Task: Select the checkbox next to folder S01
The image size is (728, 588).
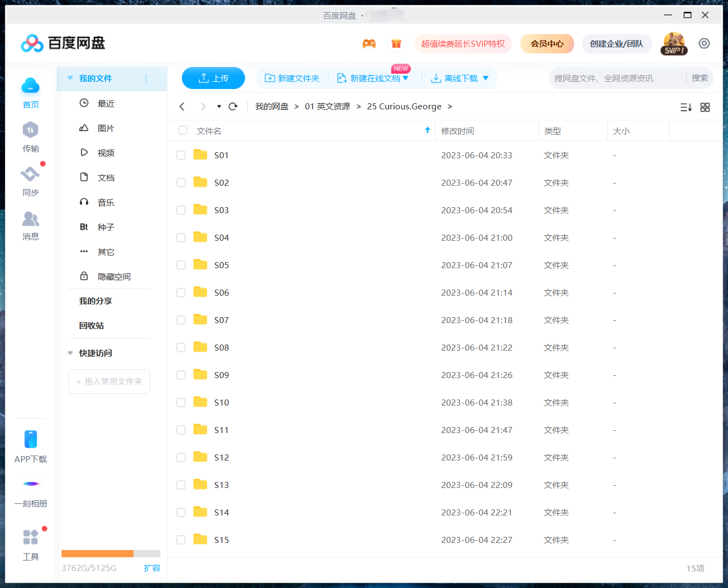Action: point(181,155)
